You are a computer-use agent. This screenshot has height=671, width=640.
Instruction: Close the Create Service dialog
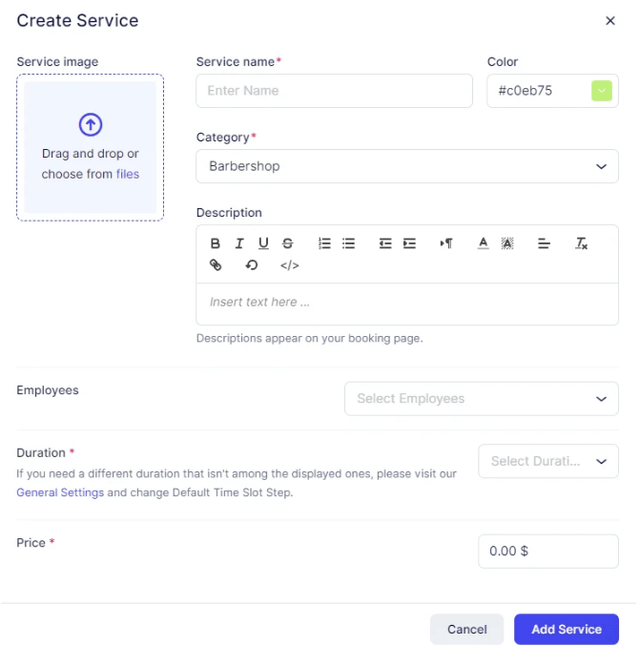610,21
